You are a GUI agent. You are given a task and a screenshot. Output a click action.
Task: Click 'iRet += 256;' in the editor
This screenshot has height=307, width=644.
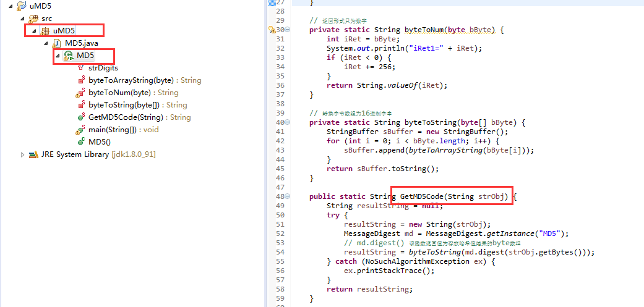point(370,67)
